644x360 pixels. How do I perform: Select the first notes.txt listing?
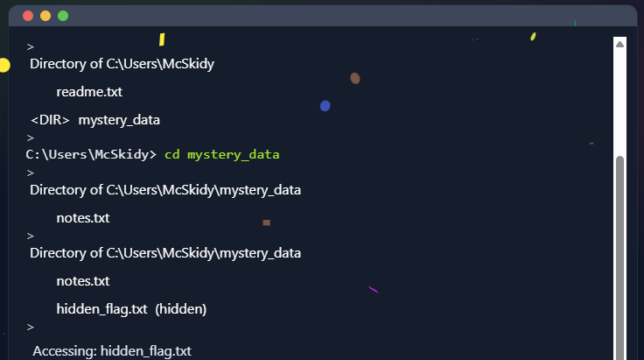83,218
